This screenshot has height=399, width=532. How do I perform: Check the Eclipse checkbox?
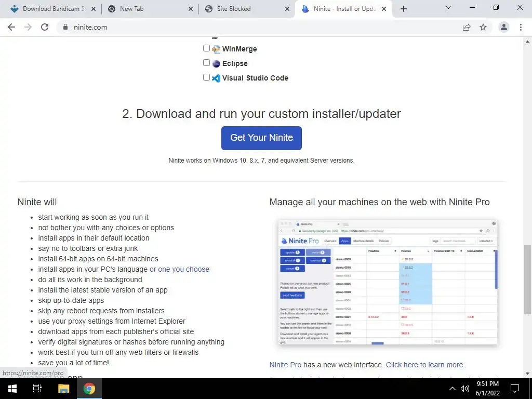[206, 63]
